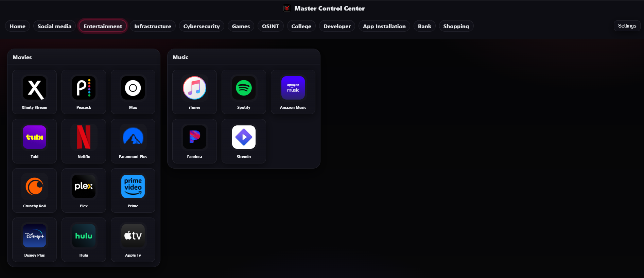Click the Xfinity Stream label text
644x278 pixels.
[34, 107]
